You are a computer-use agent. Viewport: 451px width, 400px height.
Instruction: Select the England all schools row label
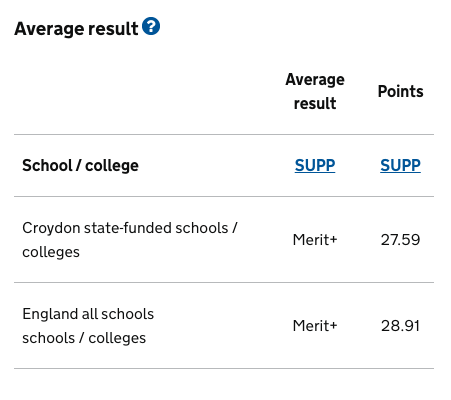(x=88, y=326)
